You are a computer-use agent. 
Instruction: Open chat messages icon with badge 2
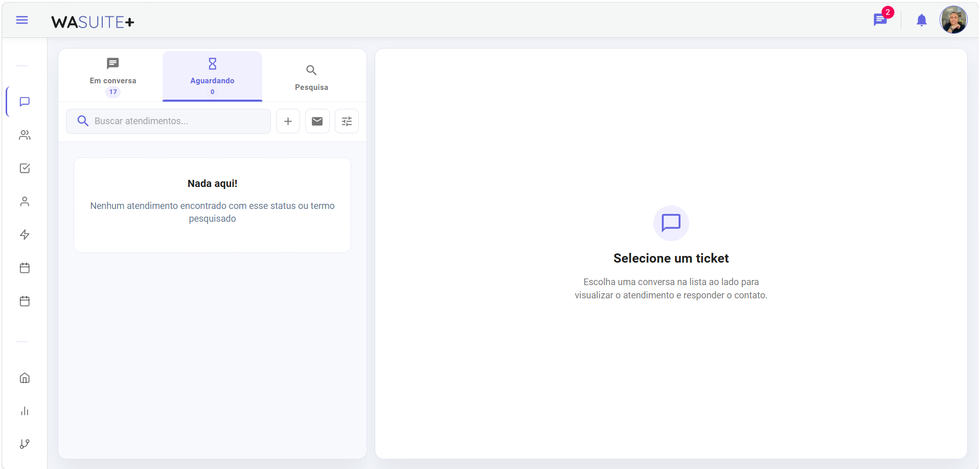click(880, 20)
